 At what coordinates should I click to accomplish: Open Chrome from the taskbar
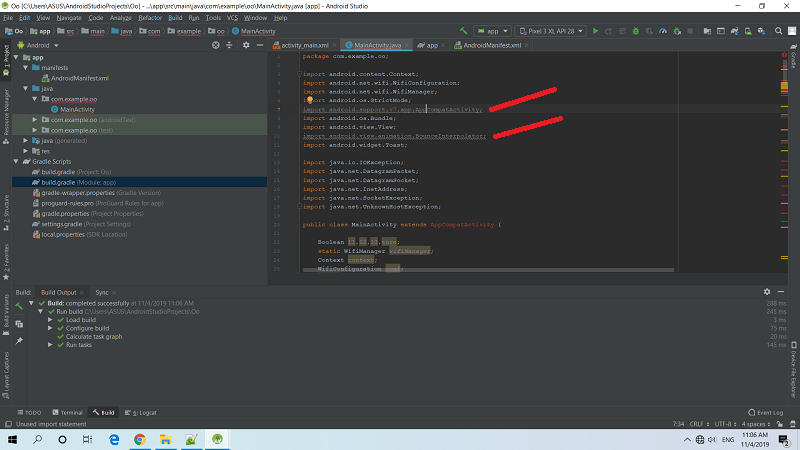pos(140,439)
